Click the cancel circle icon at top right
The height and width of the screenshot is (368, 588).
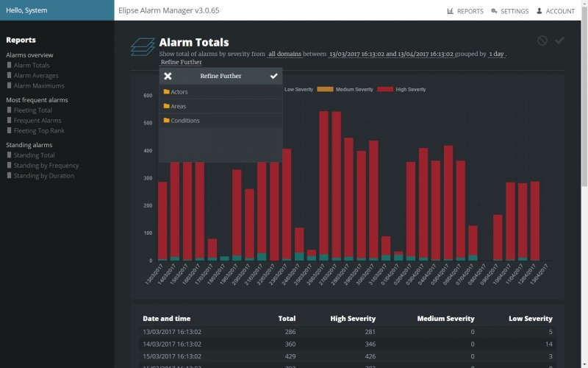click(542, 40)
